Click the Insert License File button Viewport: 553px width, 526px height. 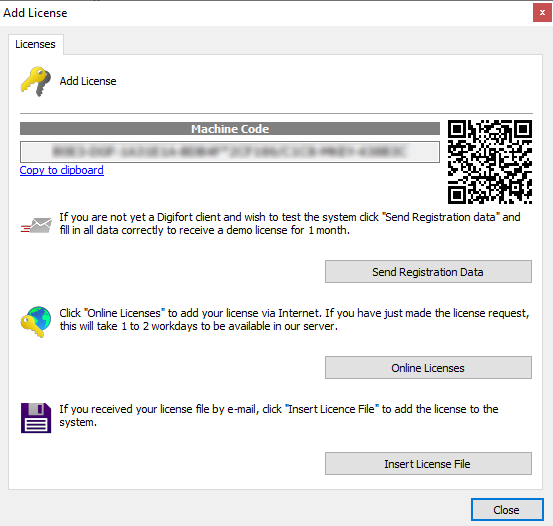[428, 464]
